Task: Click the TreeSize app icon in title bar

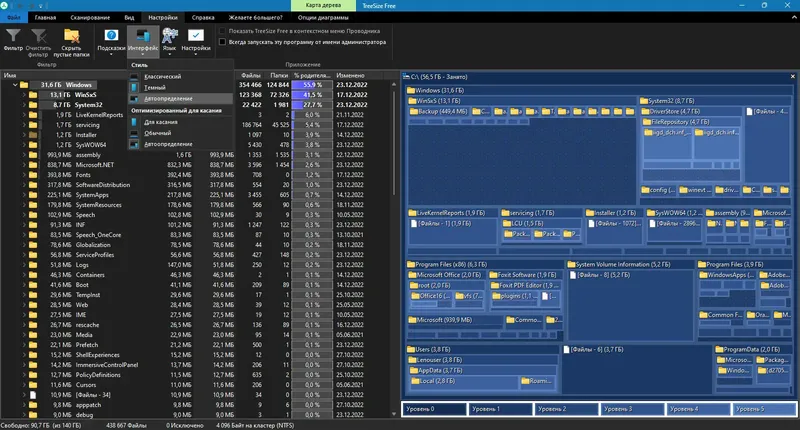Action: (5, 5)
